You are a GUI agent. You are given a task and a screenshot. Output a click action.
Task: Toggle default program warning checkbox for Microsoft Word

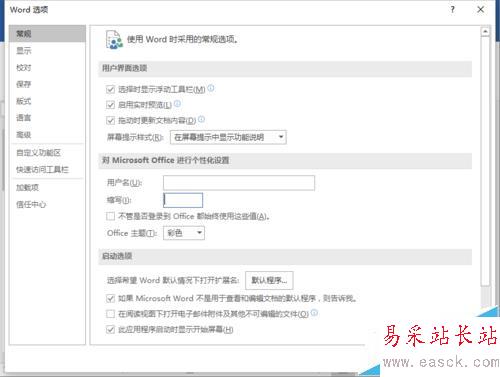[x=110, y=298]
